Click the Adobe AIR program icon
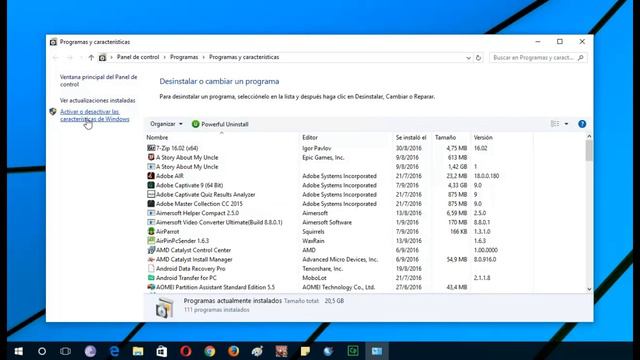640x360 pixels. click(x=151, y=176)
